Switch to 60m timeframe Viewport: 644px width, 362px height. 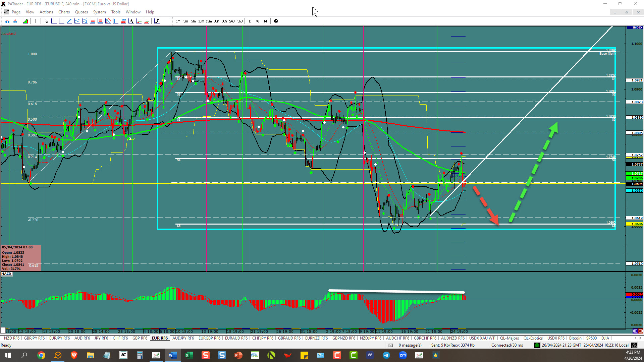click(224, 21)
